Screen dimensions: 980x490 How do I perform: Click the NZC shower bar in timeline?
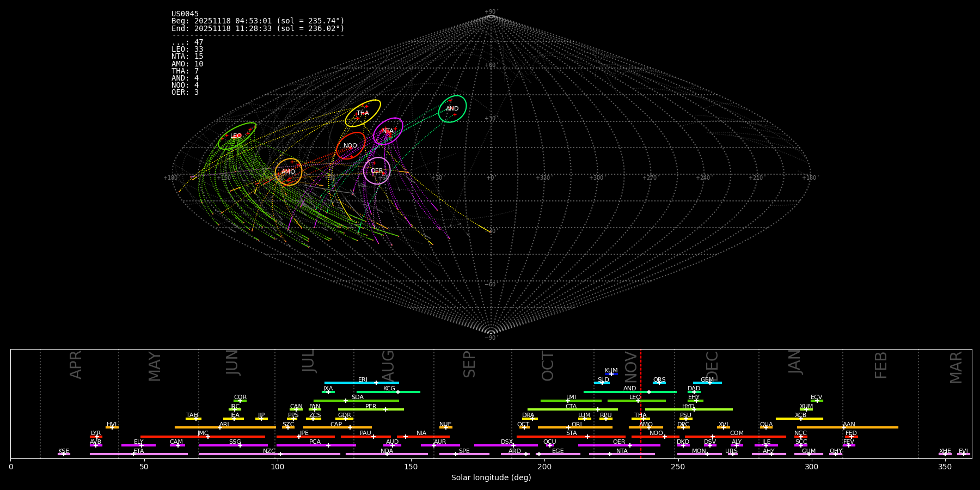tap(269, 454)
